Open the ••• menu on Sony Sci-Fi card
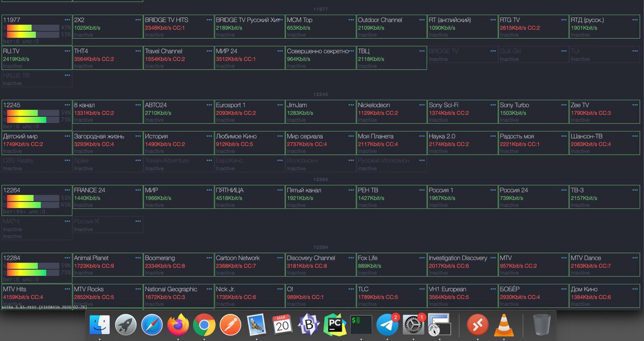644x341 pixels. pyautogui.click(x=493, y=105)
